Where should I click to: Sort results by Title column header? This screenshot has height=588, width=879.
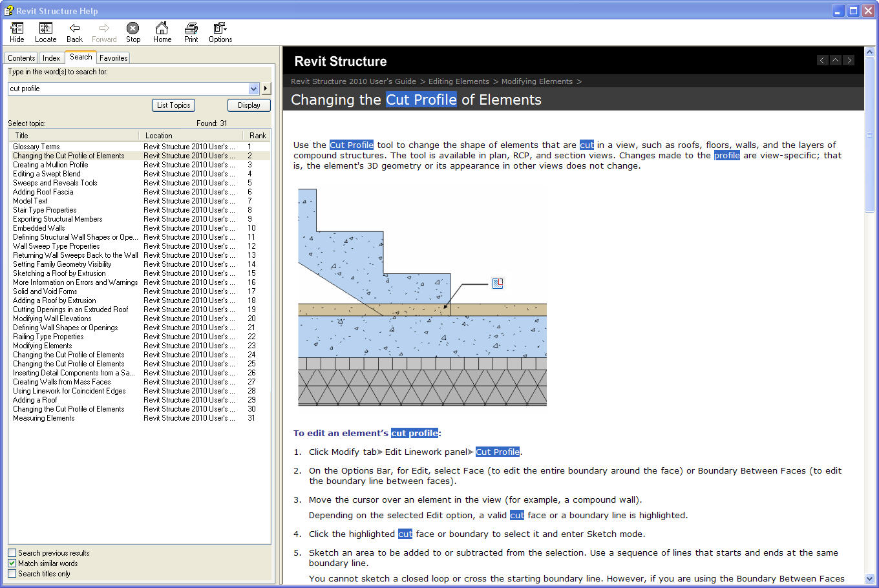click(x=74, y=136)
